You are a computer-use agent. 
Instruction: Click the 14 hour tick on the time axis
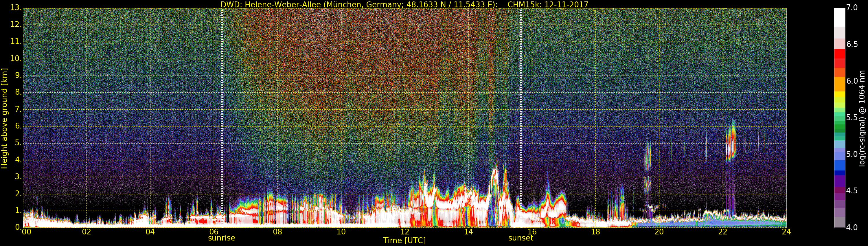468,232
